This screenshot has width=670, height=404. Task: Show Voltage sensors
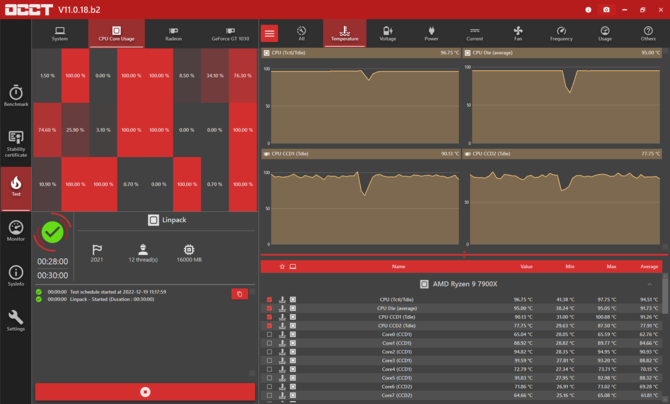(388, 33)
